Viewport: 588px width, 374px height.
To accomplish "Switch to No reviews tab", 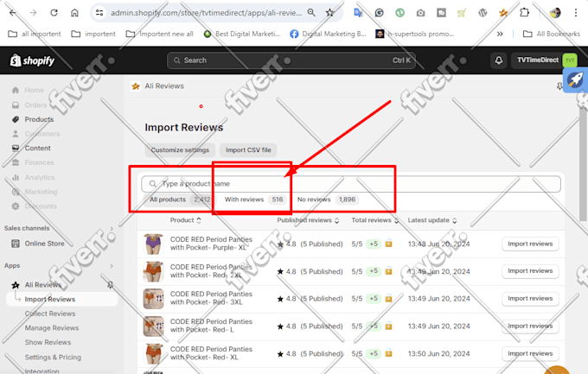I will (326, 200).
